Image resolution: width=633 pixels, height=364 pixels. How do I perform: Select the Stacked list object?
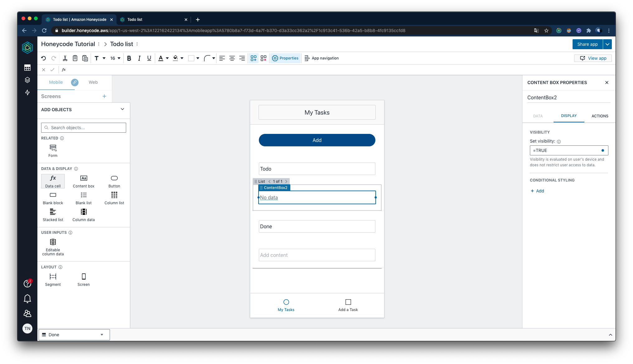53,215
